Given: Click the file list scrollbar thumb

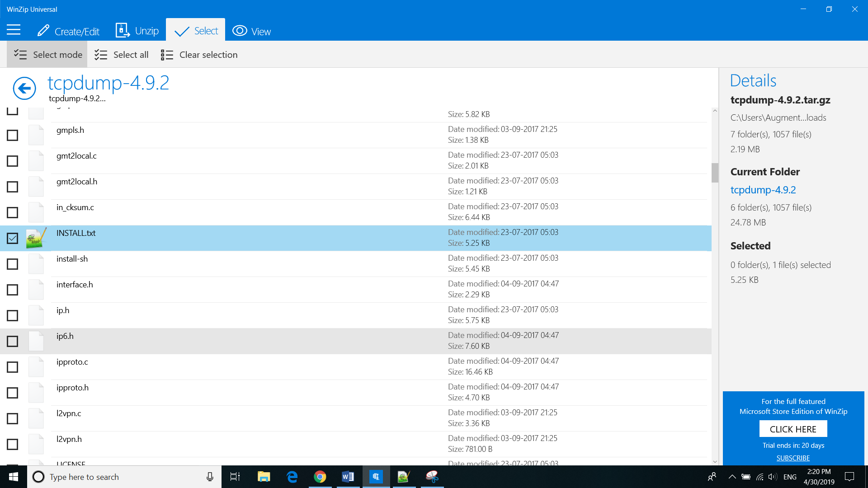Looking at the screenshot, I should (x=715, y=173).
